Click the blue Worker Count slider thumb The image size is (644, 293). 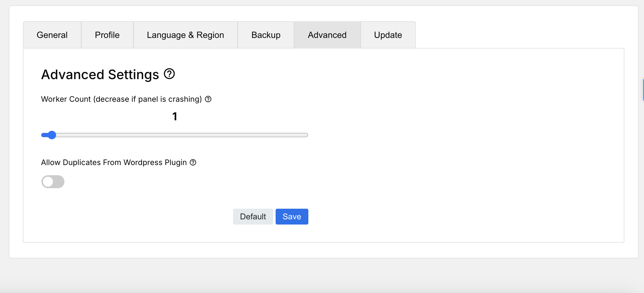(x=52, y=135)
